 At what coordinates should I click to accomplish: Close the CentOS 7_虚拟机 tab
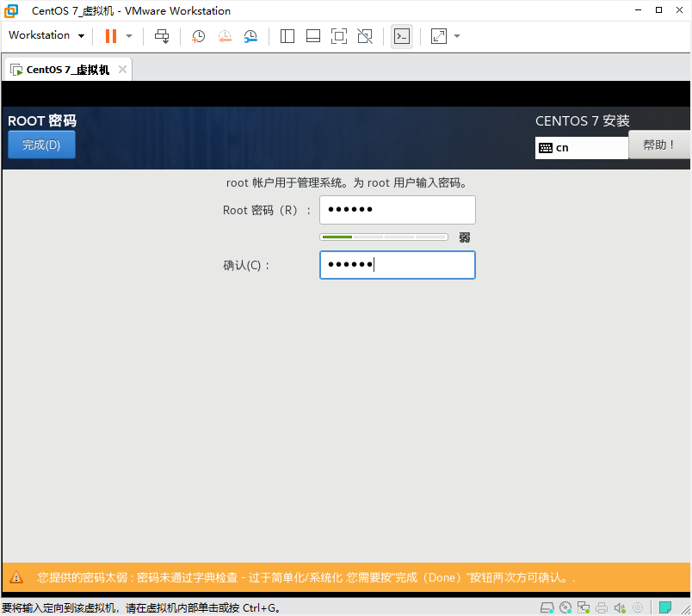tap(123, 70)
